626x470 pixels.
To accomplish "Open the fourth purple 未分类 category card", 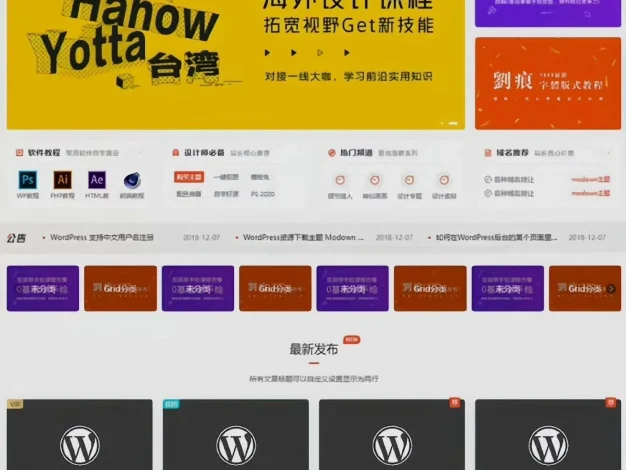I will point(508,288).
